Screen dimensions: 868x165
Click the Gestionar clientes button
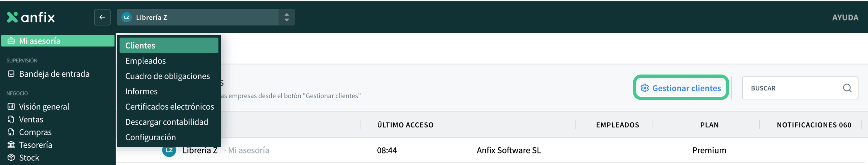click(680, 88)
